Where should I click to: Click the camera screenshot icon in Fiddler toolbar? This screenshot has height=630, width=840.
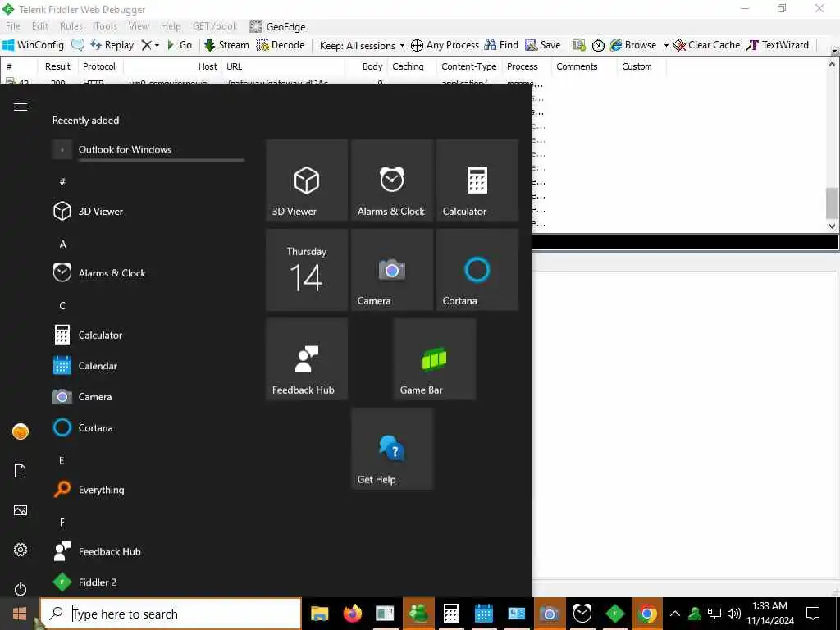tap(578, 45)
